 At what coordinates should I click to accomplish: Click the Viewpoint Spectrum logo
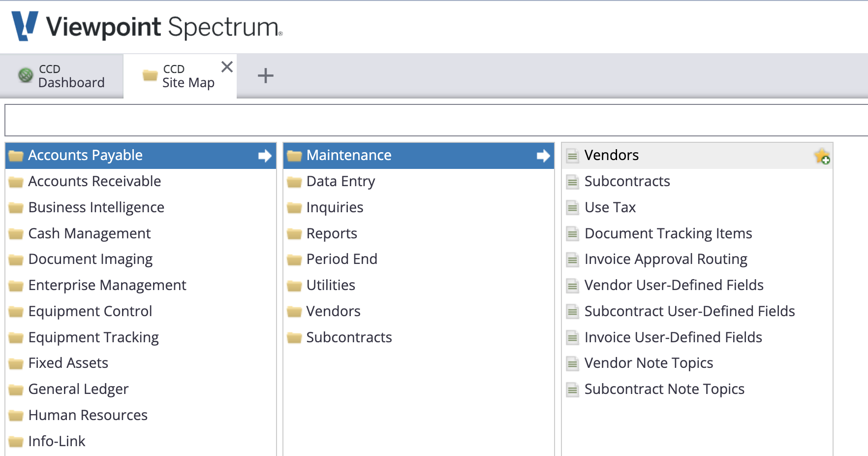(147, 27)
